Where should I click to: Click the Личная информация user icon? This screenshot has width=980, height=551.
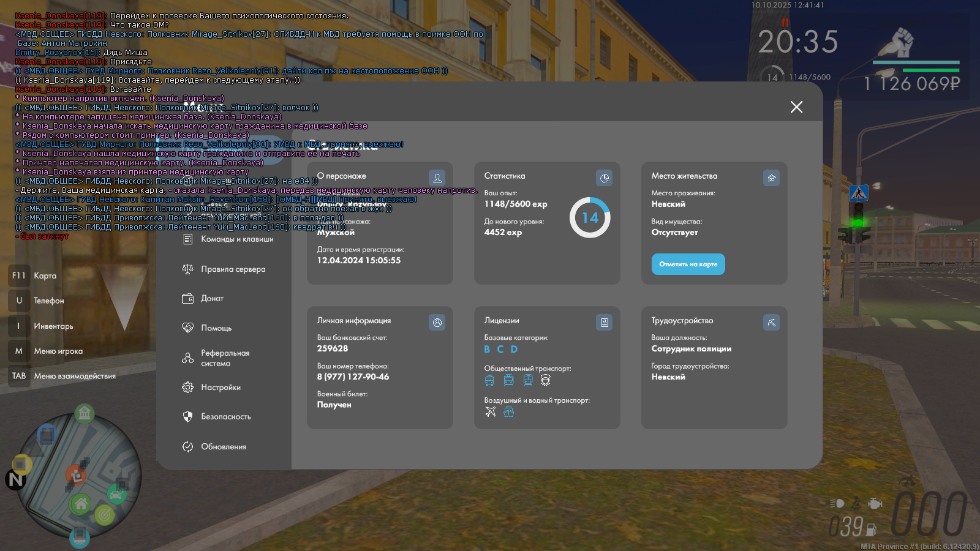[437, 323]
